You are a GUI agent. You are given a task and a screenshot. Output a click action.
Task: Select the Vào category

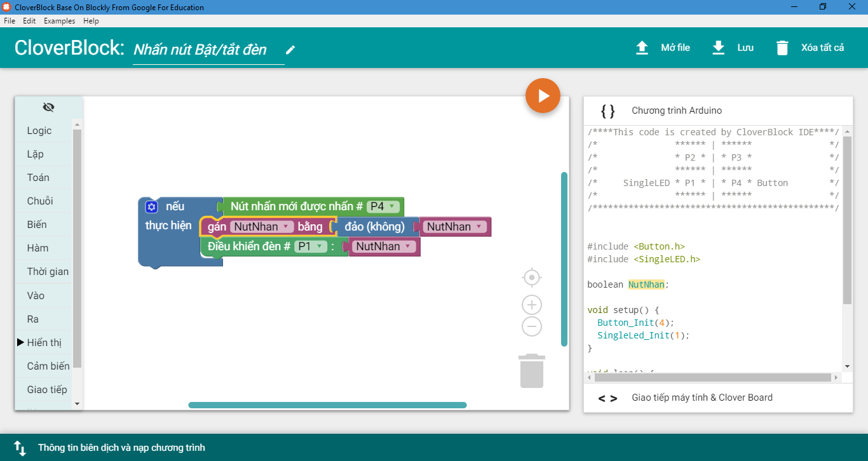[44, 295]
